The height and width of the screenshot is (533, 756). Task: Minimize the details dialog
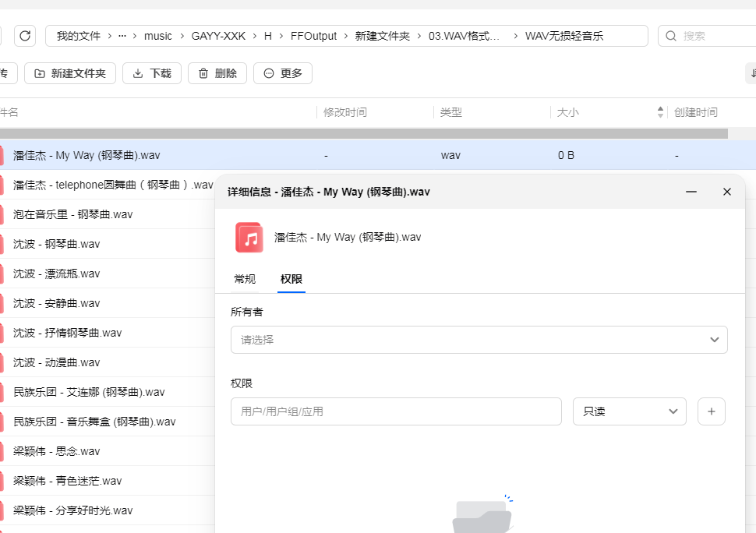click(691, 192)
